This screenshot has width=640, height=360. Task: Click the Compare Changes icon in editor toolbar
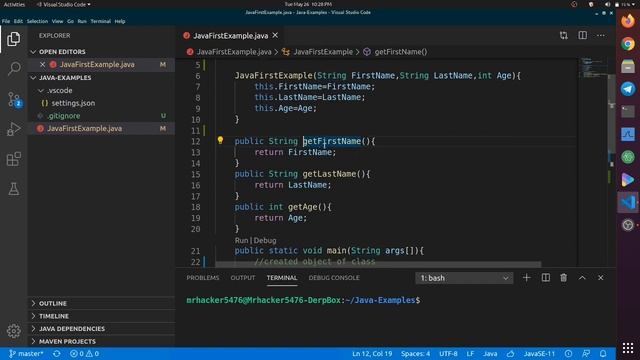564,36
